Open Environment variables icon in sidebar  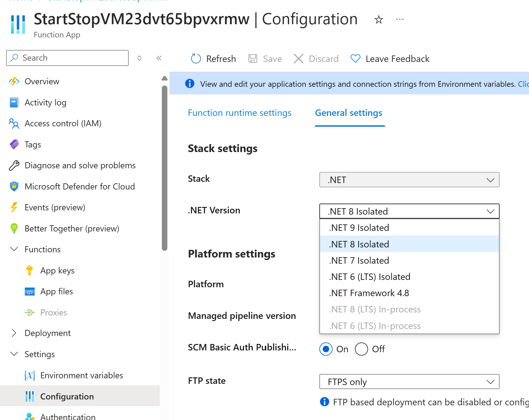30,375
